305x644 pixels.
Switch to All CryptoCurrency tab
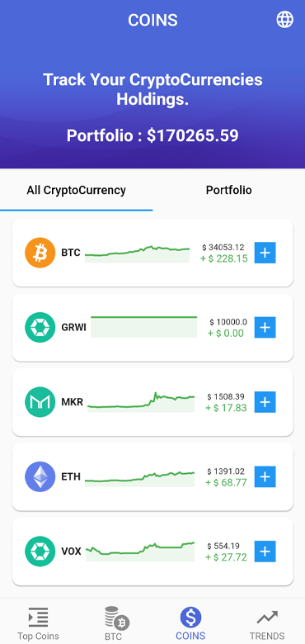pyautogui.click(x=76, y=190)
